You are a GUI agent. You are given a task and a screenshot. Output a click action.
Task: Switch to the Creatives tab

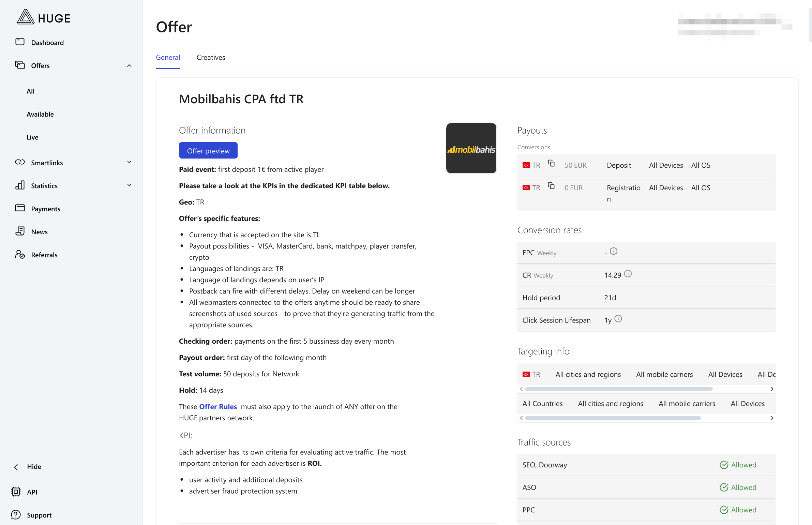(211, 57)
